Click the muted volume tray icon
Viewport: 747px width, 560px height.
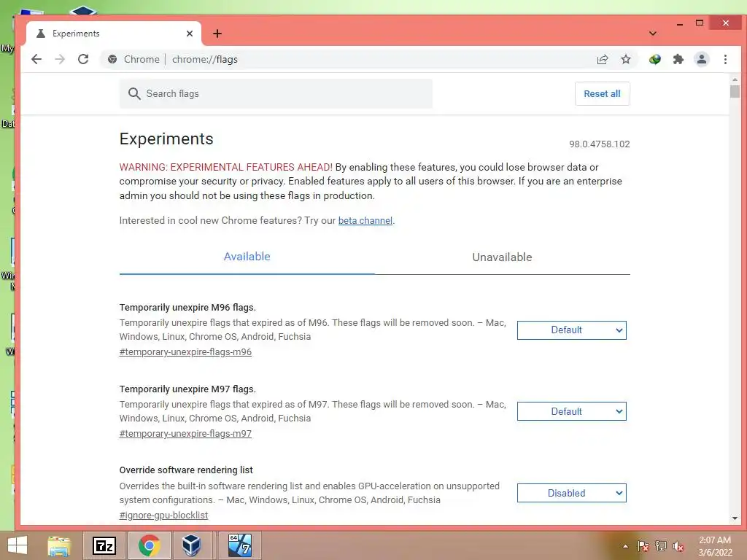click(x=678, y=546)
